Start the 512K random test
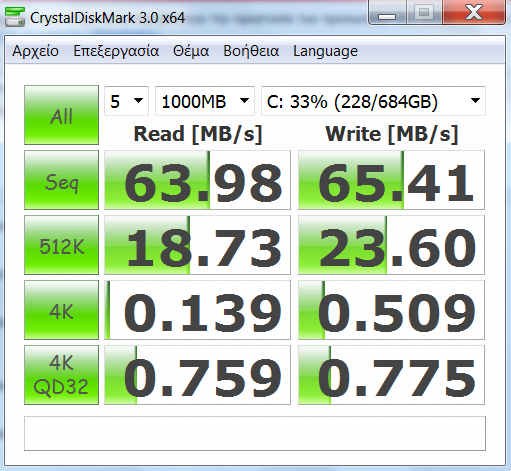 61,245
